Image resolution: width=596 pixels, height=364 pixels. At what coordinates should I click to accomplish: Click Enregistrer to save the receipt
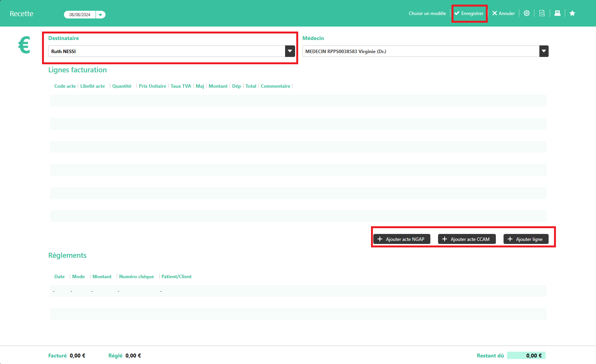469,13
